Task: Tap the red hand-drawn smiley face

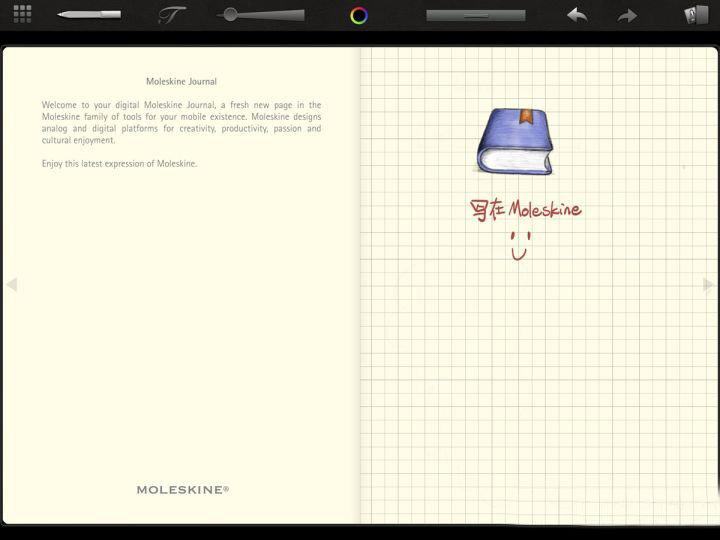Action: [x=520, y=246]
